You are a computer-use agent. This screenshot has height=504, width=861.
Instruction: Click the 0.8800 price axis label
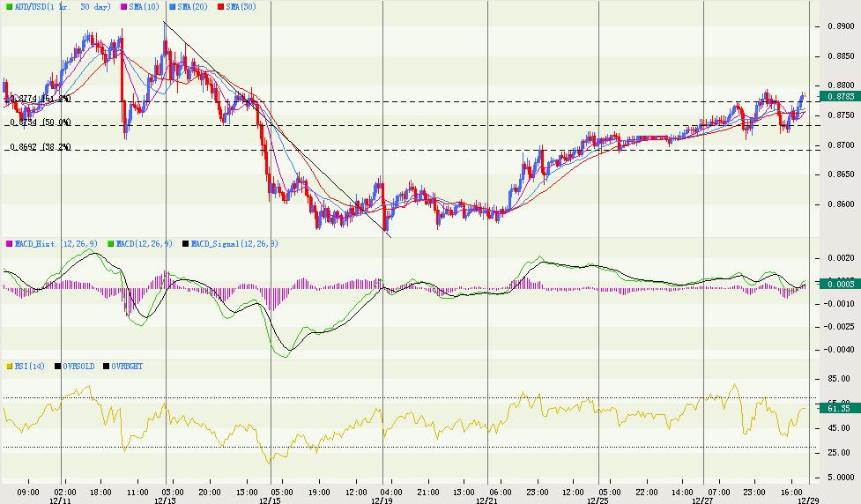click(842, 85)
